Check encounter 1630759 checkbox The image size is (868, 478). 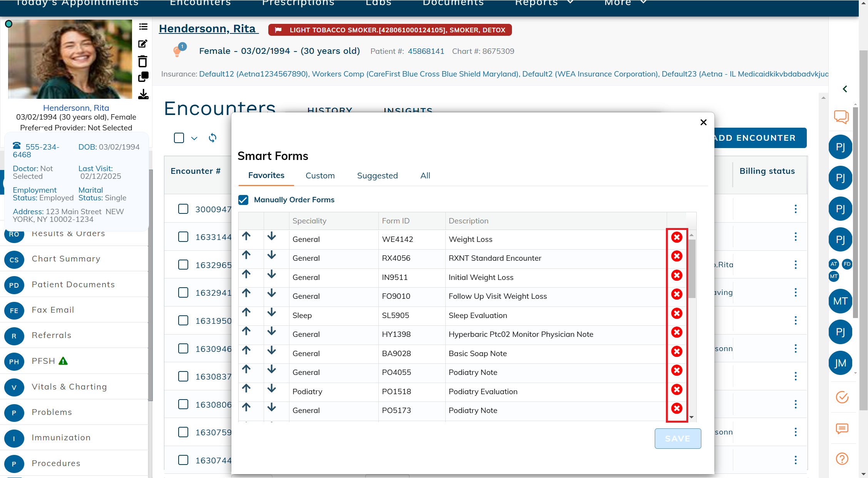pos(183,432)
